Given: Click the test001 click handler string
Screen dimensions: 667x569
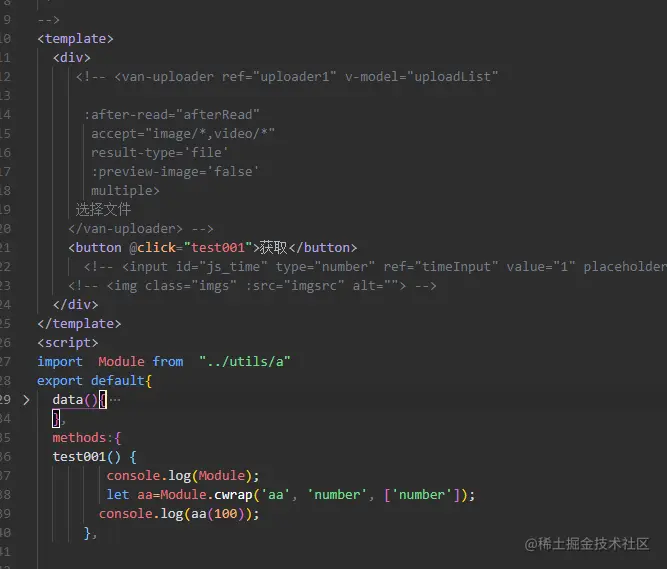Looking at the screenshot, I should pos(218,248).
